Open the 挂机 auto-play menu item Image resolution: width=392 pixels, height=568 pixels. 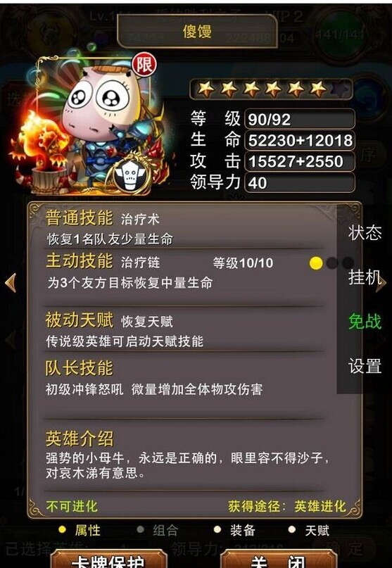point(364,277)
